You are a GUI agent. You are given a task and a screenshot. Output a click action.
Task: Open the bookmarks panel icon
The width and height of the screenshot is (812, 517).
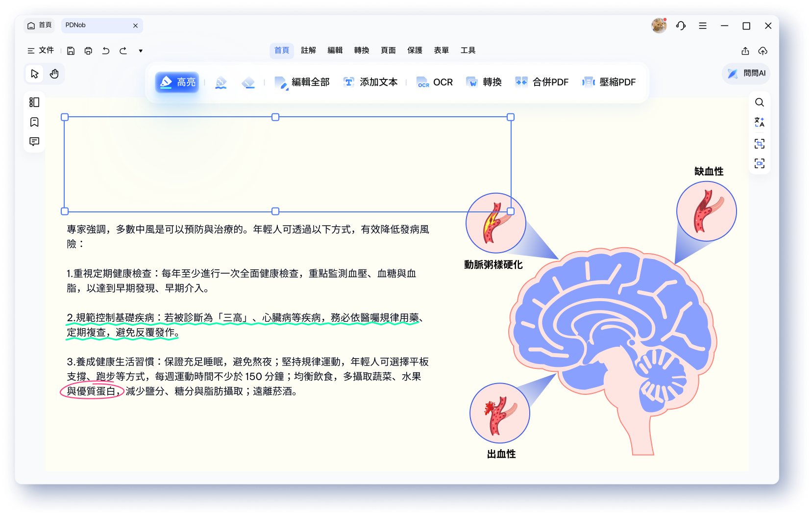pyautogui.click(x=34, y=122)
